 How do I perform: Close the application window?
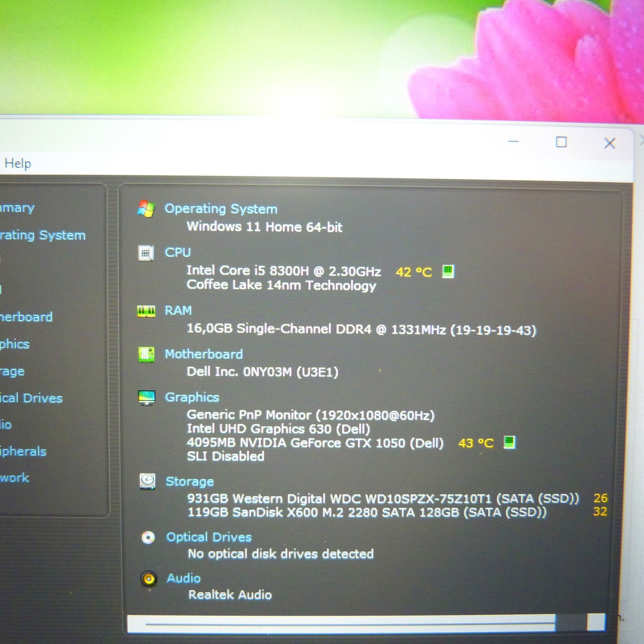click(610, 143)
